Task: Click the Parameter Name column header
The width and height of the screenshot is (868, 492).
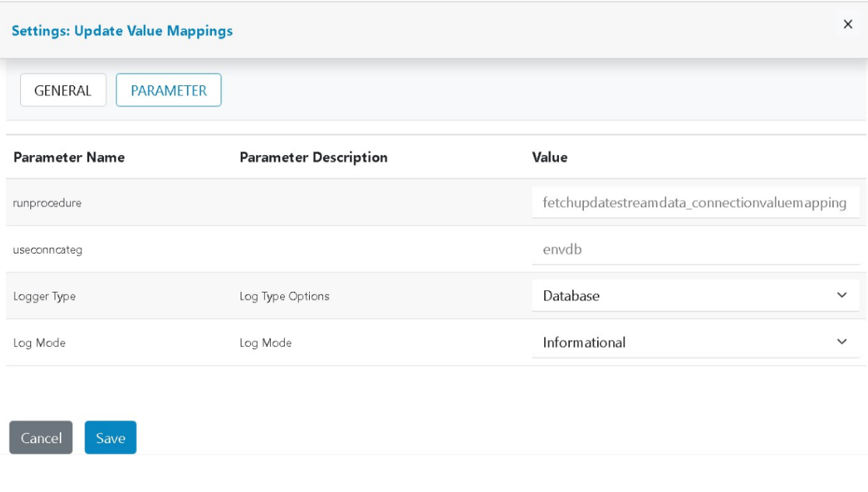Action: coord(69,158)
